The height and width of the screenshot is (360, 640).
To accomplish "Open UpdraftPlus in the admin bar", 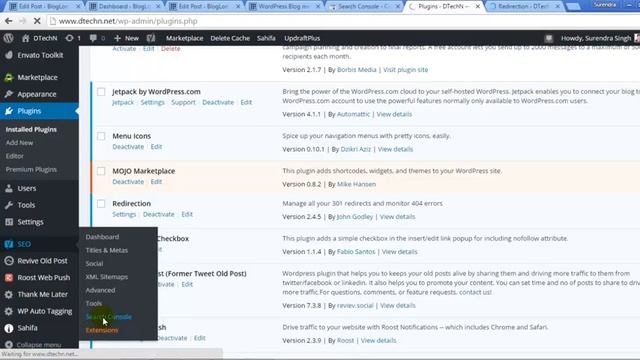I will coord(302,38).
